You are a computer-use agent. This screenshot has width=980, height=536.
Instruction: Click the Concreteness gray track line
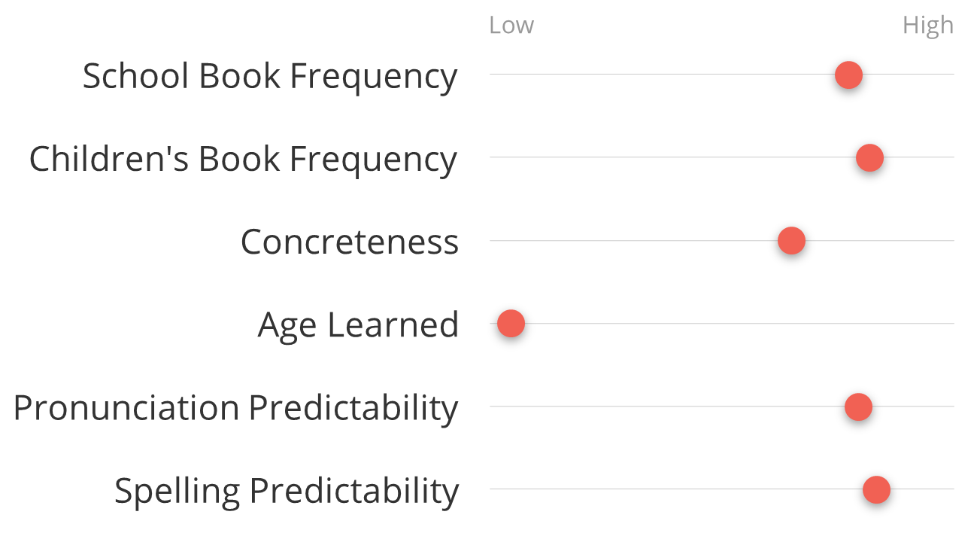(x=722, y=241)
